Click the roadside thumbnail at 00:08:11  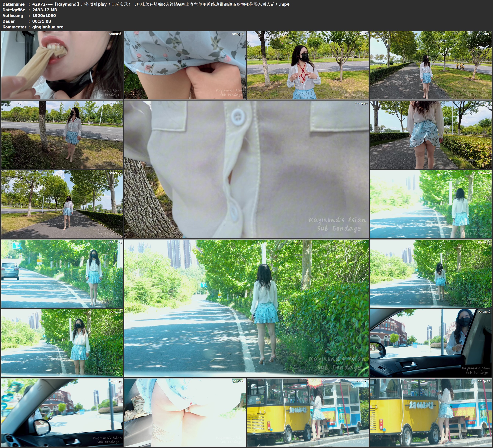point(62,135)
